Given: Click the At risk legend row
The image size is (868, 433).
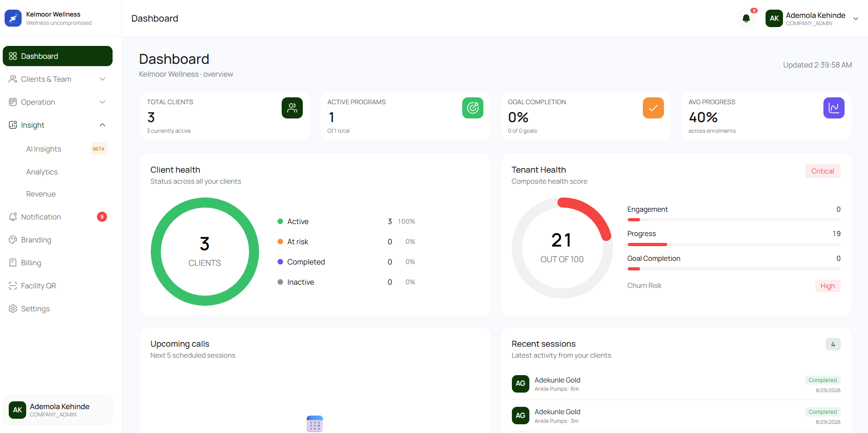Looking at the screenshot, I should [346, 242].
